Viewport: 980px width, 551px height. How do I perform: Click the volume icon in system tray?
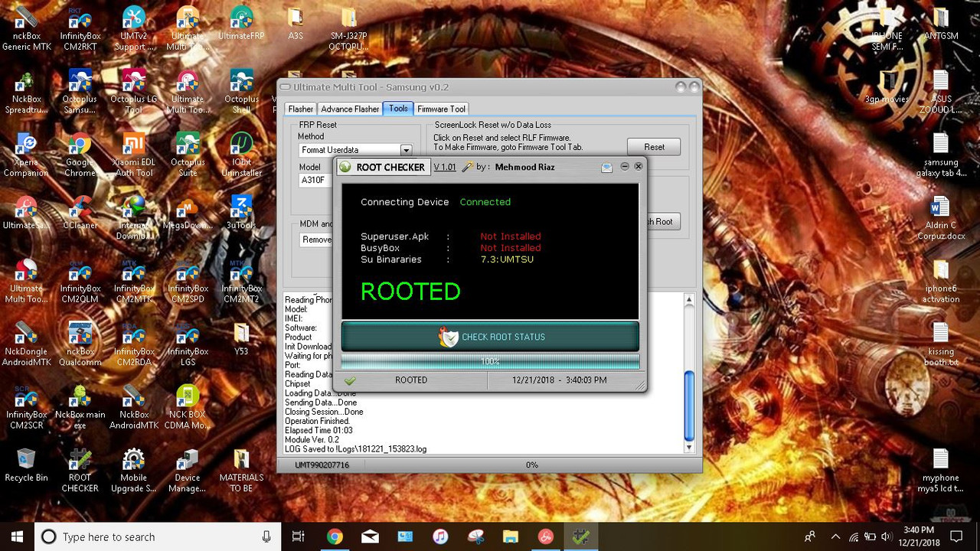886,536
